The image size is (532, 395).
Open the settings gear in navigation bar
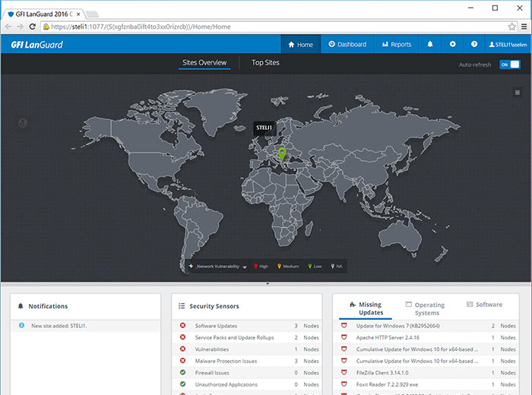[452, 44]
